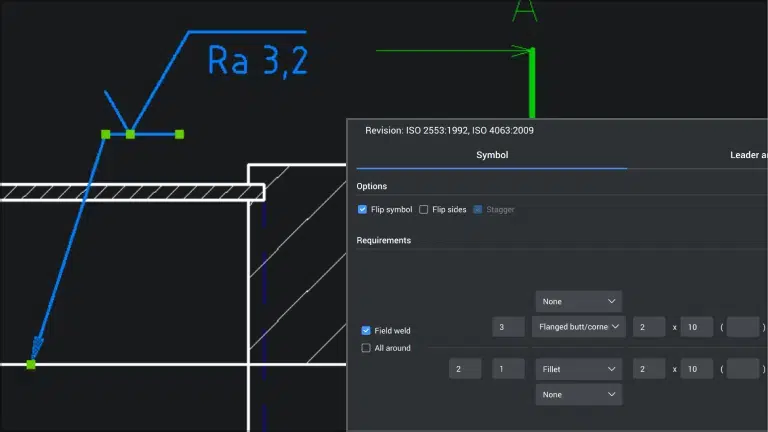Screen dimensions: 768x432
Task: Switch to the Symbol tab
Action: coord(491,155)
